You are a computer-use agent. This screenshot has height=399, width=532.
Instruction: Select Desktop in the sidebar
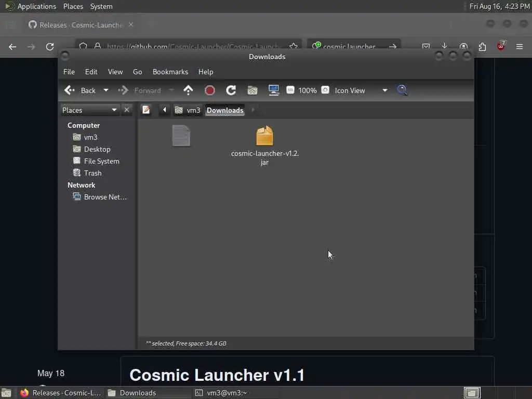point(91,149)
